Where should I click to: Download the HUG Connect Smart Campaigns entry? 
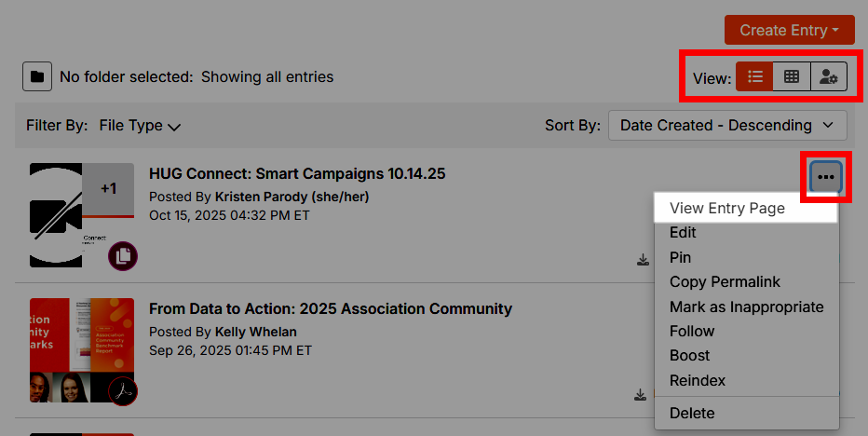click(x=643, y=260)
